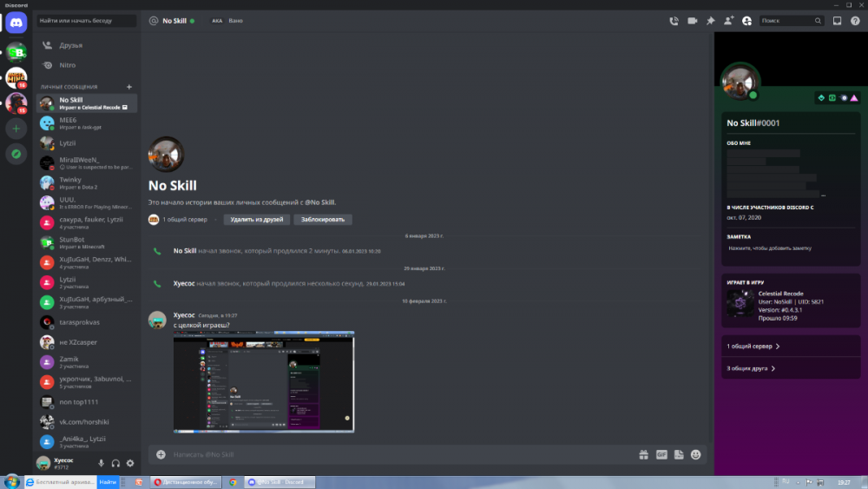Click the Удалить из друзей button

(x=257, y=220)
